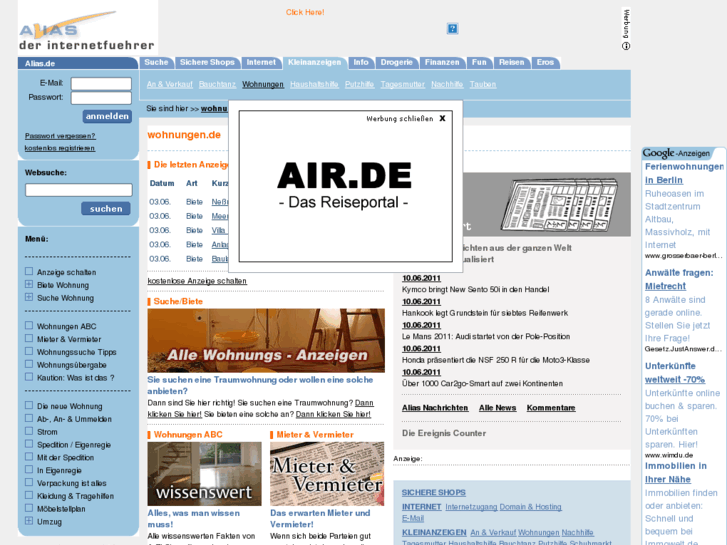The image size is (727, 545).
Task: Tick the Wohnungssuche Tipps box
Action: [29, 351]
